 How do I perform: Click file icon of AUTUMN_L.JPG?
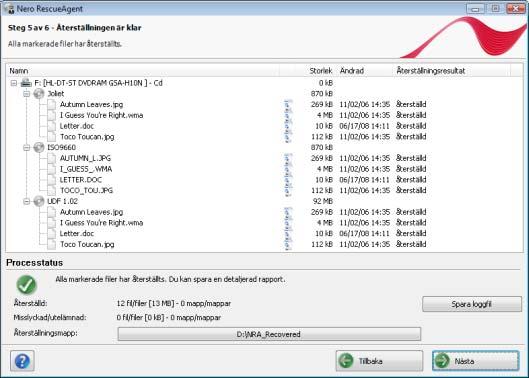point(52,158)
